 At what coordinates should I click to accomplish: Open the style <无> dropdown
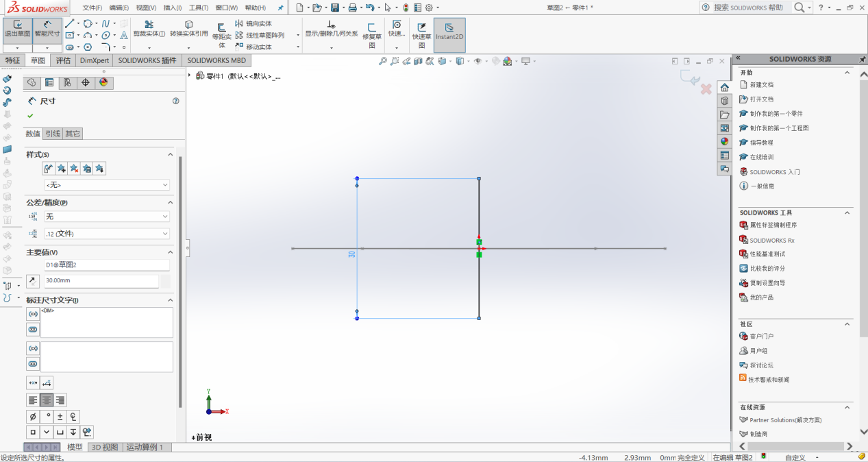(107, 185)
